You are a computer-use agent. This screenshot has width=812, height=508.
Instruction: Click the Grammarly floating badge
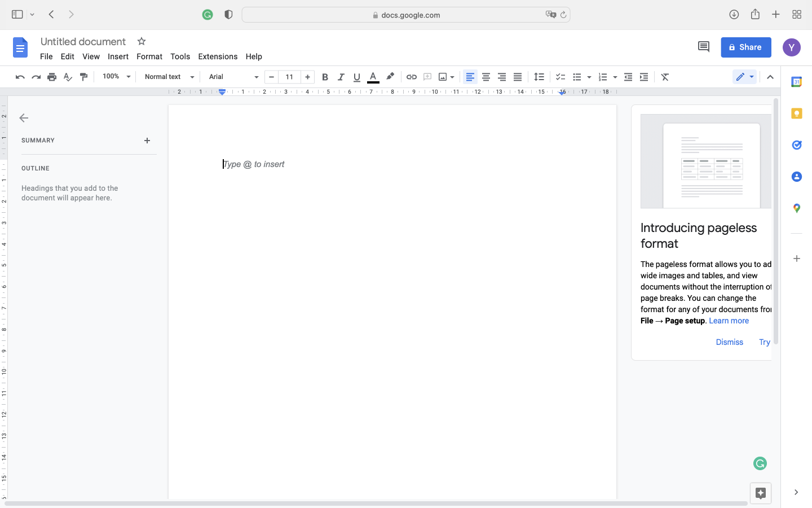point(760,463)
